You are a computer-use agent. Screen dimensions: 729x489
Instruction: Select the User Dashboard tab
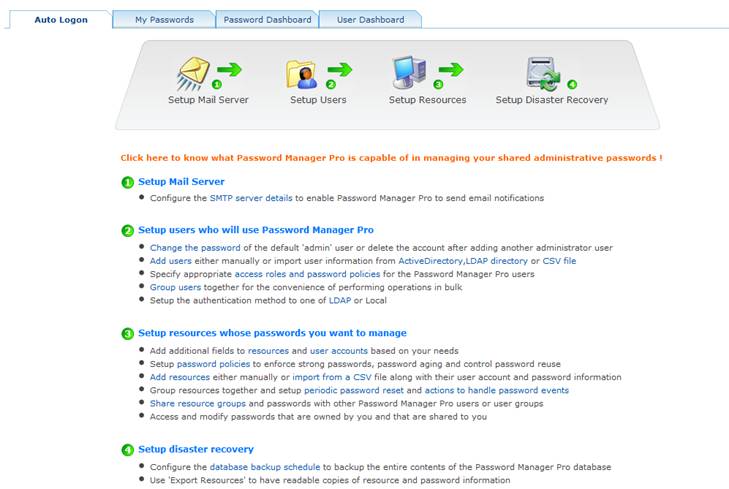tap(371, 20)
